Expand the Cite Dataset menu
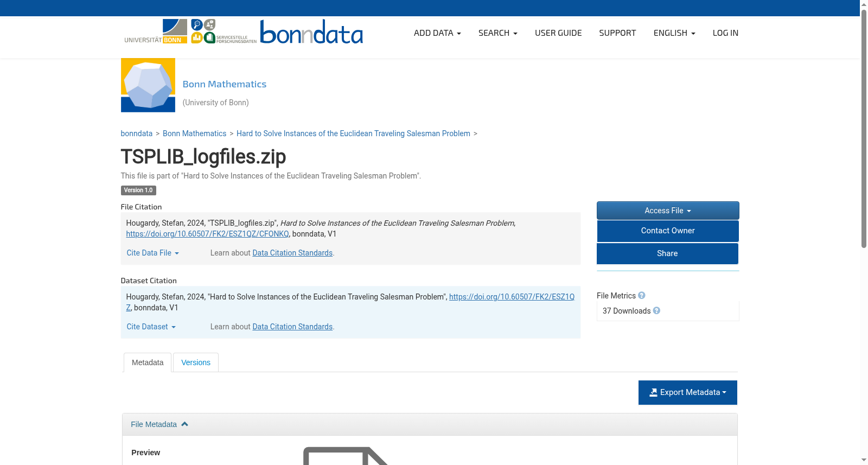 151,327
